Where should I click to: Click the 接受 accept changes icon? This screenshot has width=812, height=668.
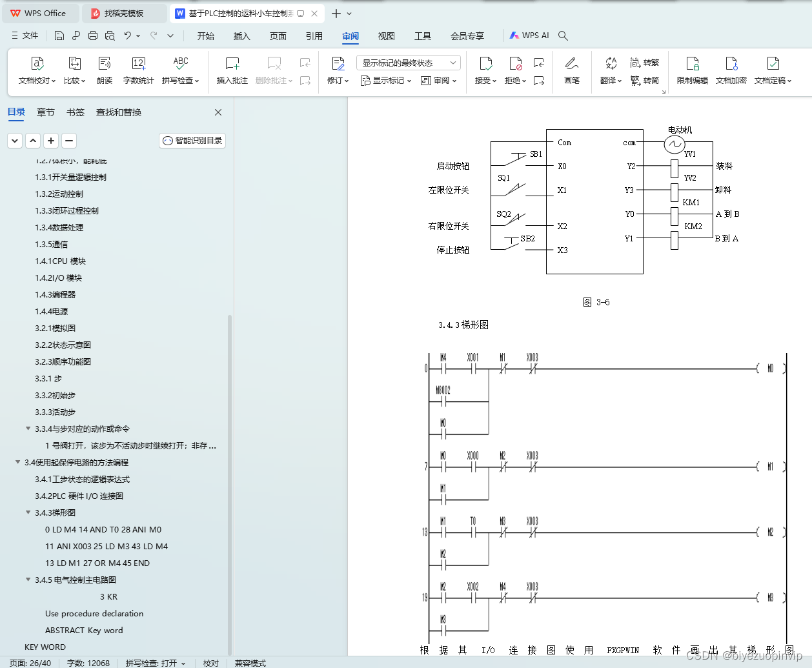point(485,63)
